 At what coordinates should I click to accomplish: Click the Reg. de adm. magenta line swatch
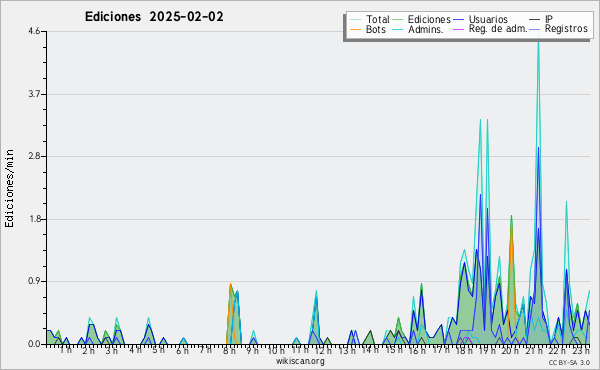pos(458,29)
